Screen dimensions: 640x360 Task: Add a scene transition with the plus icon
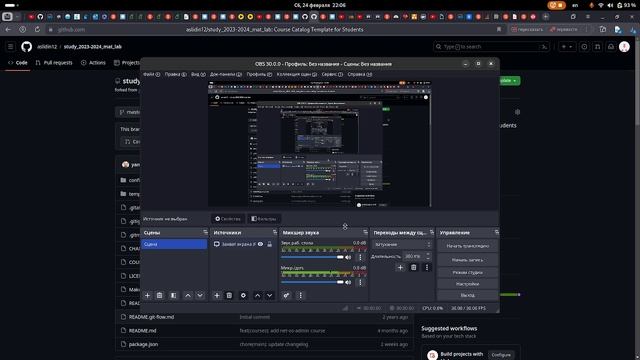click(400, 268)
